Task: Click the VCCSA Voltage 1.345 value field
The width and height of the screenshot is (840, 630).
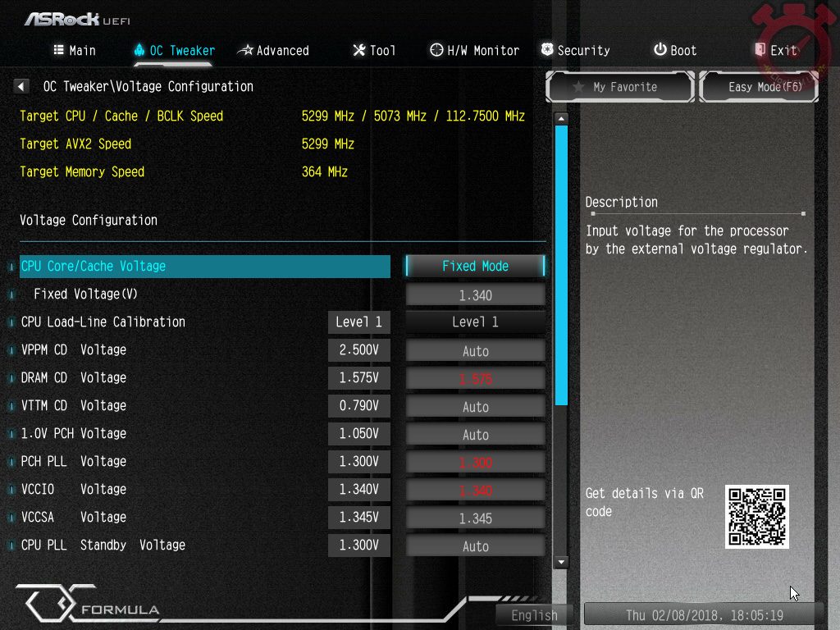Action: [x=475, y=518]
